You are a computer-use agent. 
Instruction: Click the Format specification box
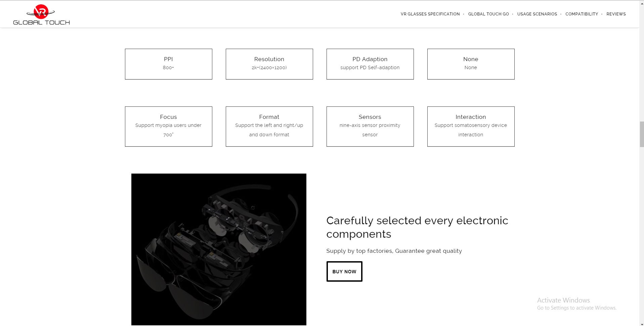269,127
